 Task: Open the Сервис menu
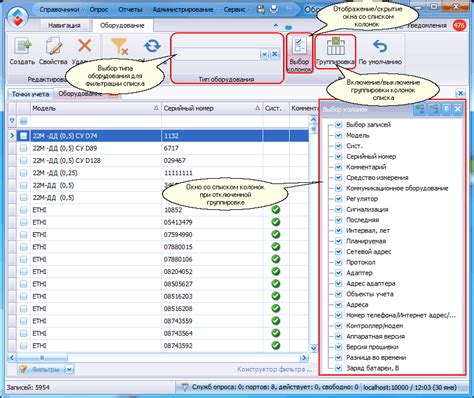coord(235,9)
